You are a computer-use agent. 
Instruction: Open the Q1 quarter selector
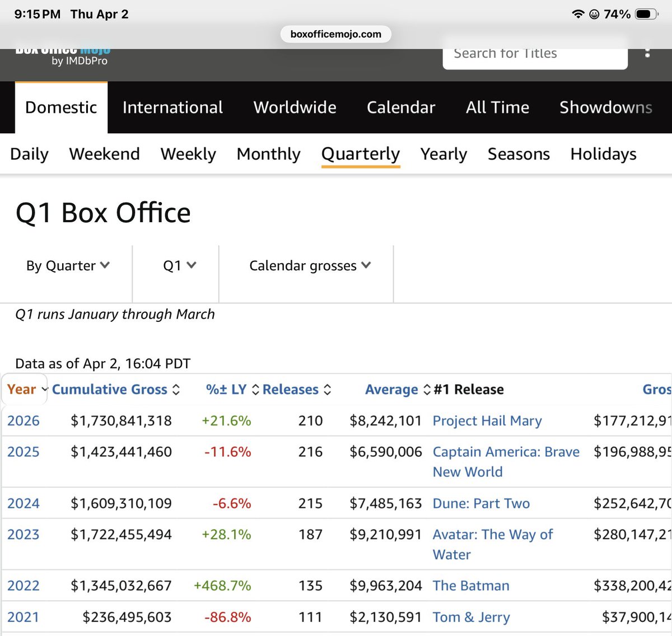pyautogui.click(x=179, y=265)
